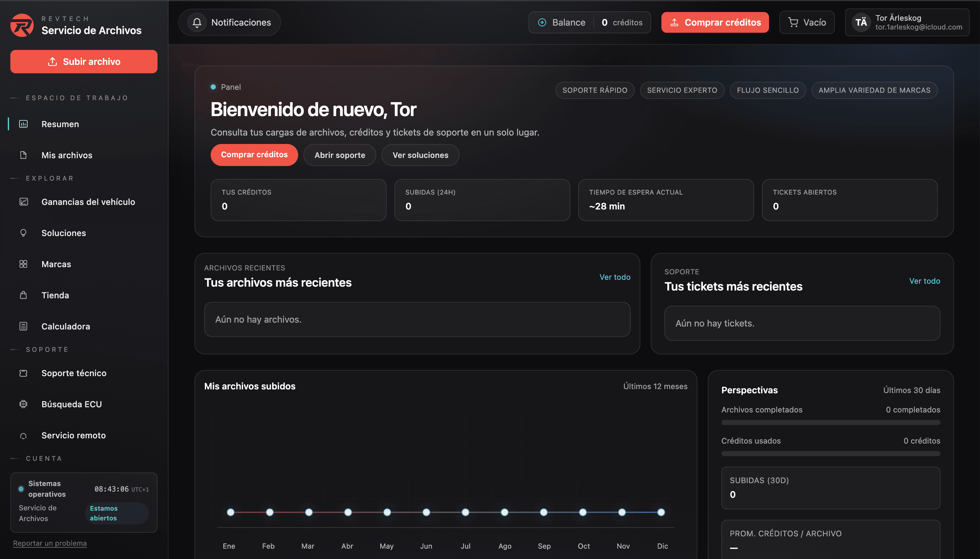Open the Resumen workspace section
Image resolution: width=980 pixels, height=559 pixels.
point(60,124)
